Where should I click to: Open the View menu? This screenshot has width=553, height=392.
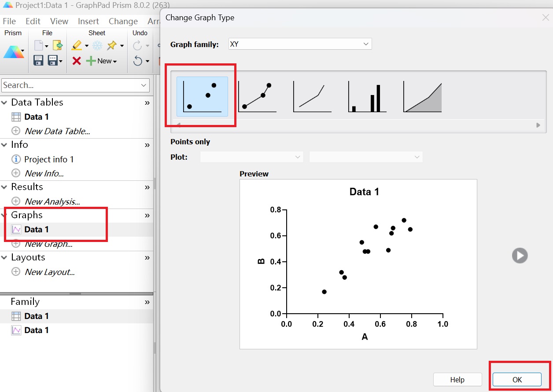[59, 21]
